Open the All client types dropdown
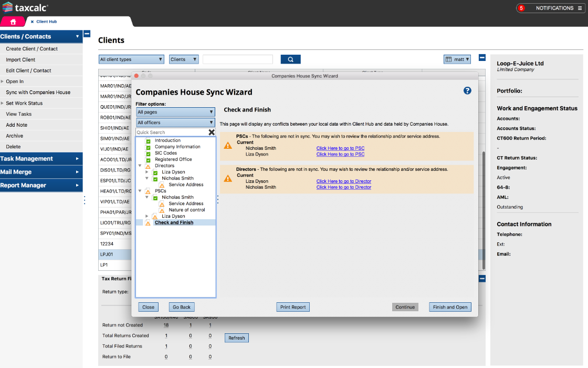This screenshot has width=588, height=368. [x=131, y=59]
